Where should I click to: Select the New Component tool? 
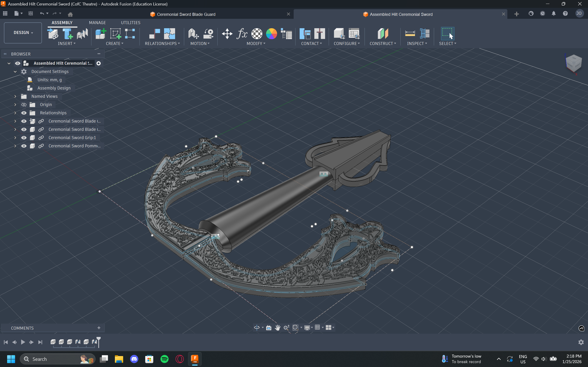coord(100,34)
